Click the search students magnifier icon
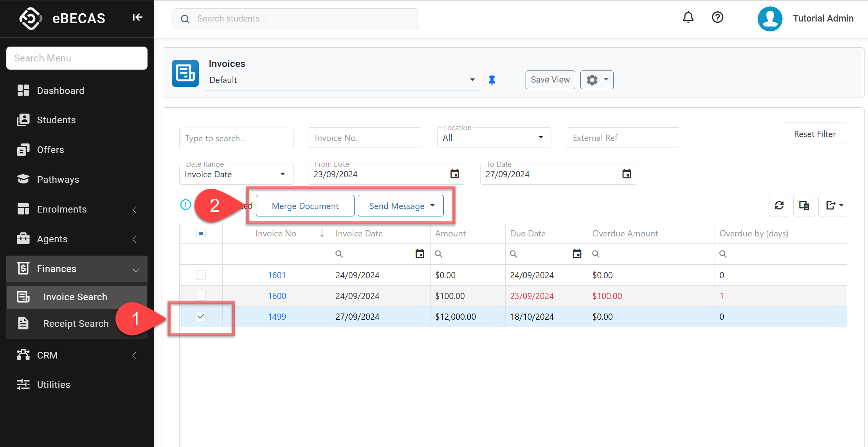Screen dimensions: 868x447 185,19
